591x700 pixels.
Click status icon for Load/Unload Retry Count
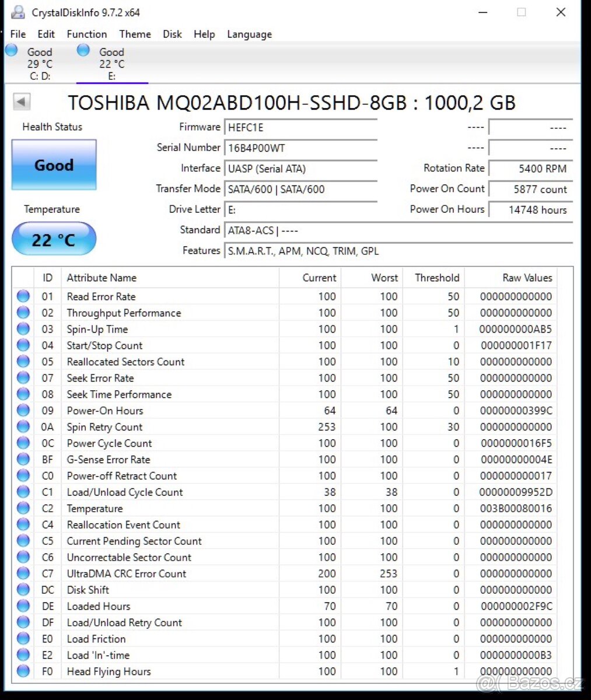point(23,622)
